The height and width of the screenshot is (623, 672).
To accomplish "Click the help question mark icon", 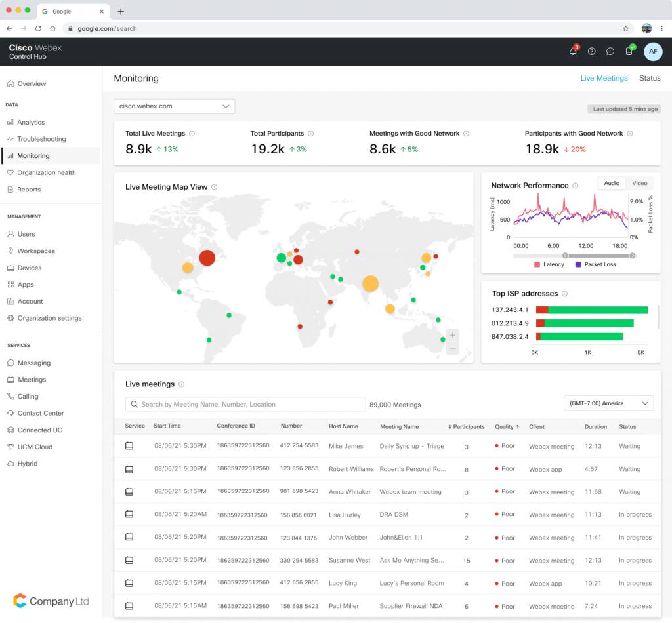I will tap(591, 51).
